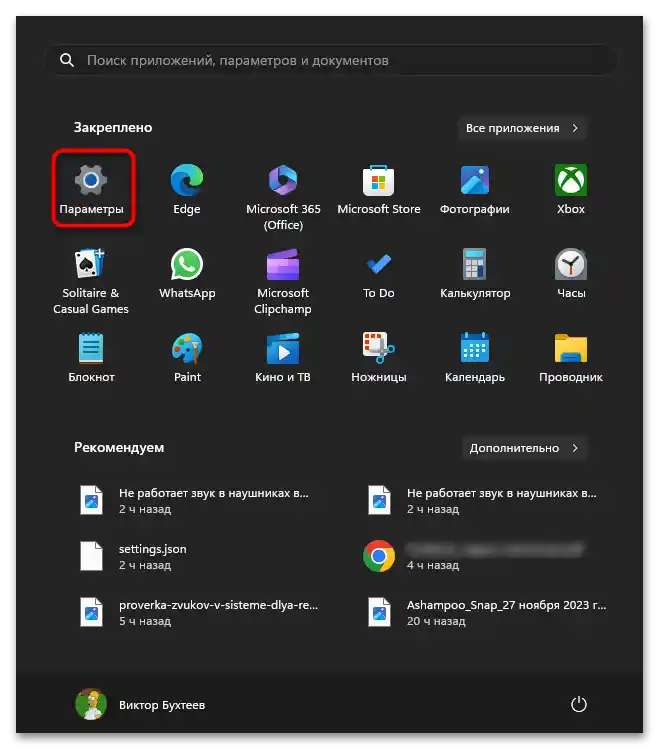Viewport: 659px width, 749px height.
Task: Open proverka-zvukov-v-sisteme file
Action: coord(199,612)
